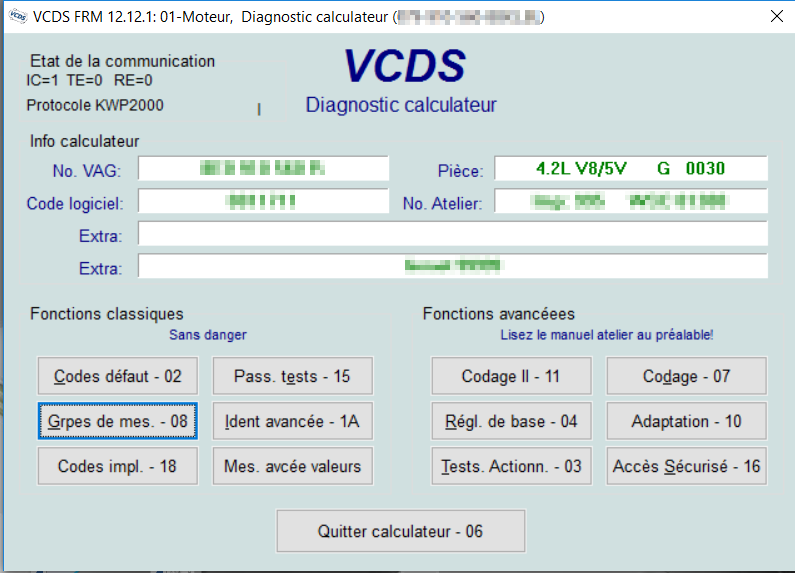Click the IC=1 TE=0 RE=0 status text
795x573 pixels.
89,80
